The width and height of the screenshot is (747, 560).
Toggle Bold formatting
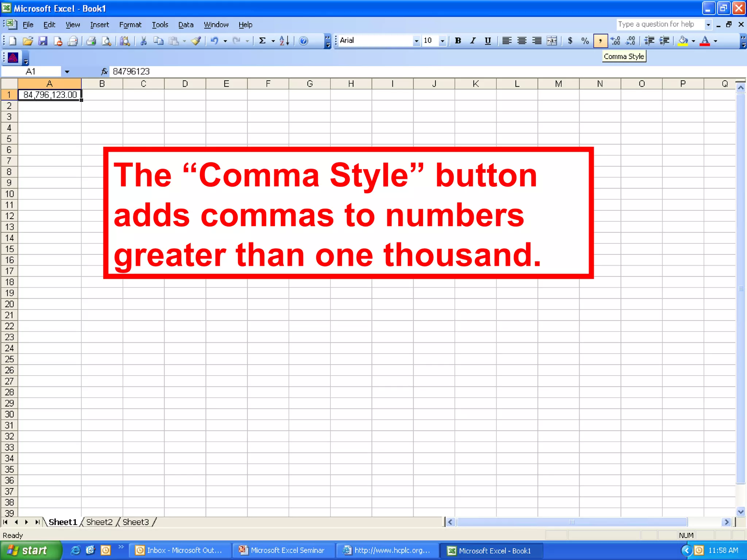[458, 41]
